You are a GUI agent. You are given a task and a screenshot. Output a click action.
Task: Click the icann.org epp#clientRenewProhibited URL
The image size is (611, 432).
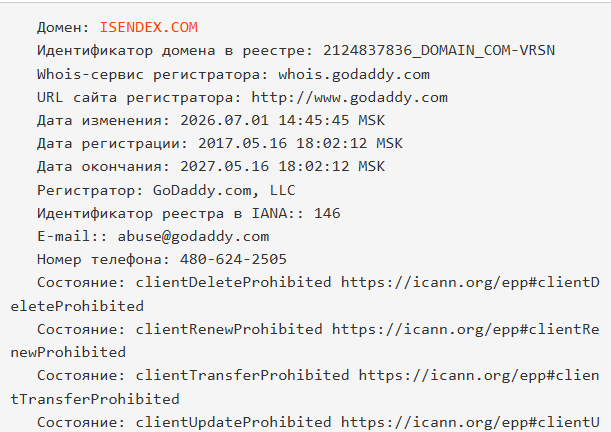[466, 329]
